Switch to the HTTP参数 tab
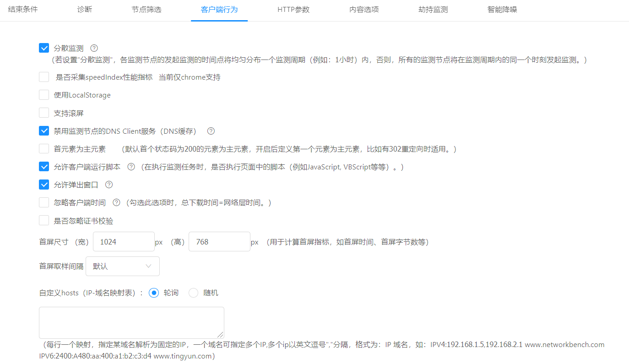Screen dimensions: 629x364 pos(293,10)
